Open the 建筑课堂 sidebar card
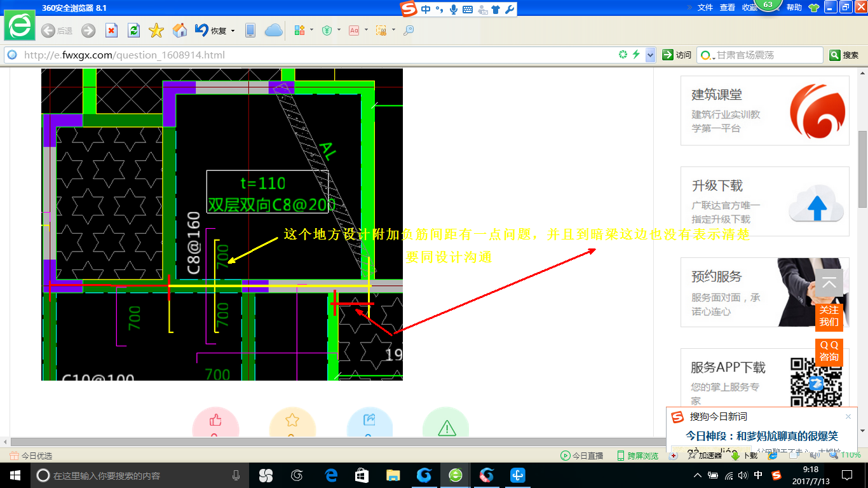The height and width of the screenshot is (488, 868). (765, 111)
